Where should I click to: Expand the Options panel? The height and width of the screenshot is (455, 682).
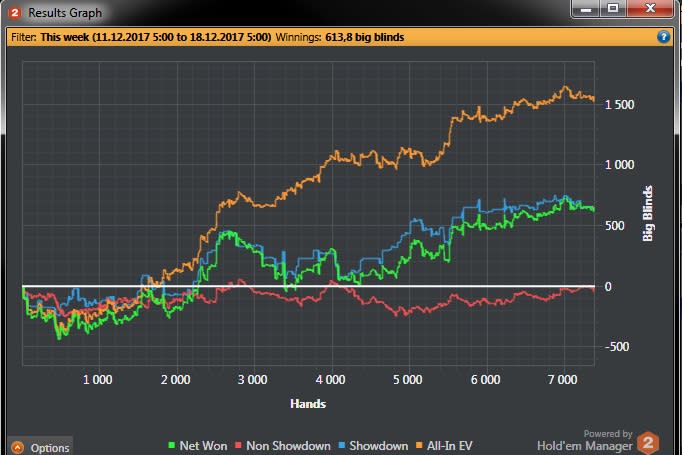[x=40, y=447]
